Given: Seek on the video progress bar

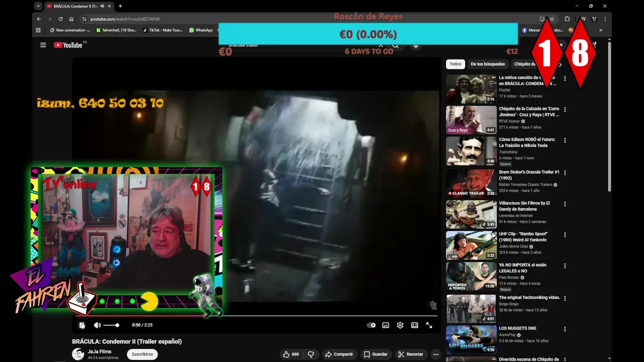Looking at the screenshot, I should [x=257, y=316].
